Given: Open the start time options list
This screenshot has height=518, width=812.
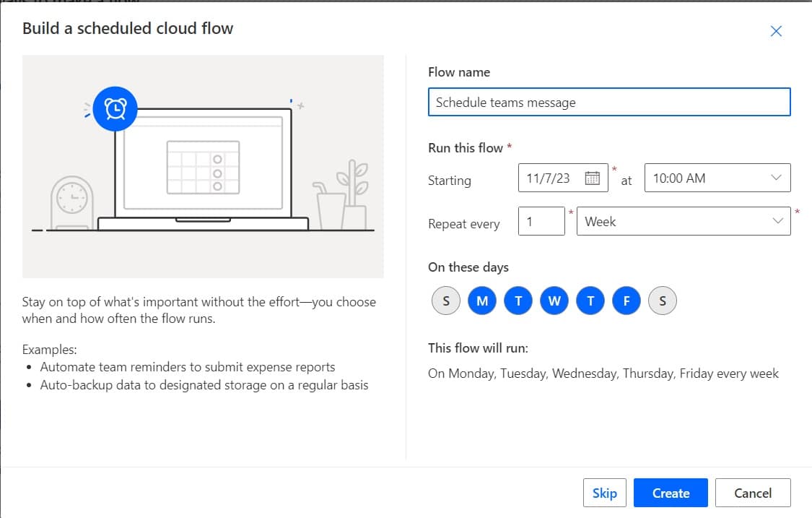Looking at the screenshot, I should coord(717,178).
